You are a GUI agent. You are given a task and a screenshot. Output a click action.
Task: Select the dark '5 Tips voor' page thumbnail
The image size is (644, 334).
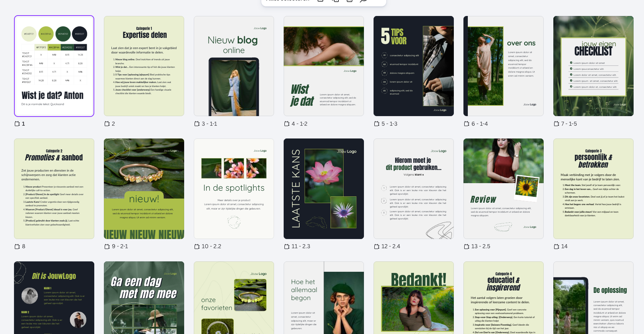[413, 66]
